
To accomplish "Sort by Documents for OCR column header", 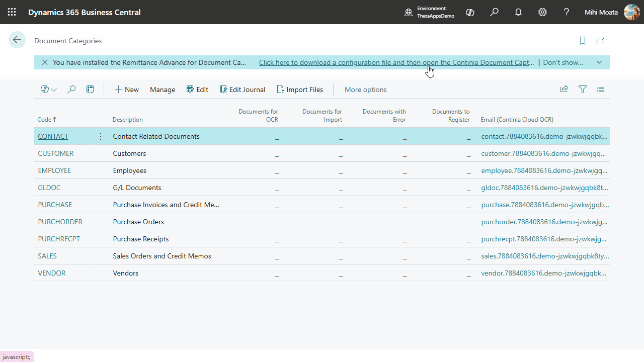I will point(258,116).
